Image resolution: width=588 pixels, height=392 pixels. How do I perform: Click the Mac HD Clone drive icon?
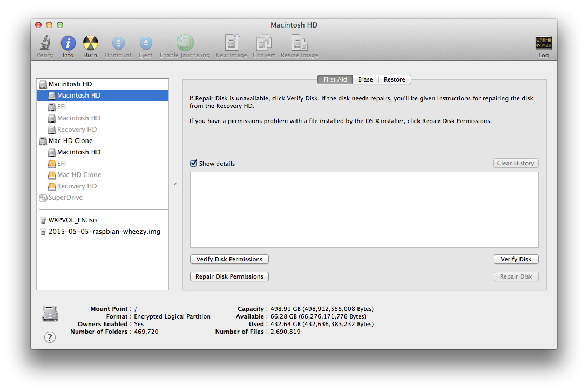pyautogui.click(x=43, y=141)
